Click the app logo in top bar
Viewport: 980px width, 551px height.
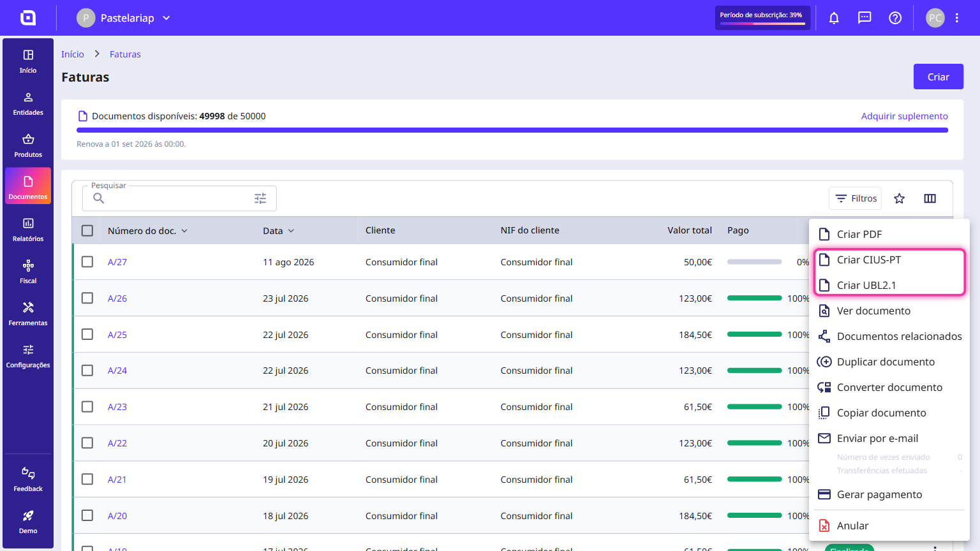pos(28,18)
